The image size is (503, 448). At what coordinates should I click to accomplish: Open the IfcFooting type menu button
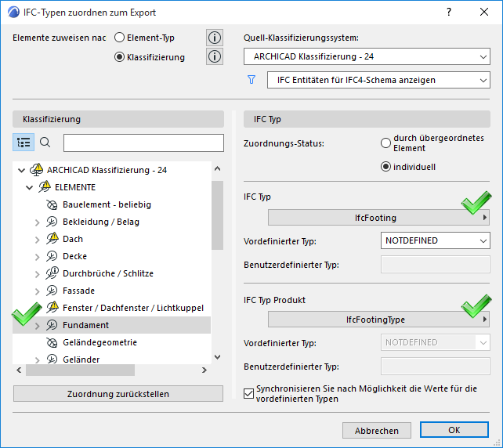(x=379, y=218)
